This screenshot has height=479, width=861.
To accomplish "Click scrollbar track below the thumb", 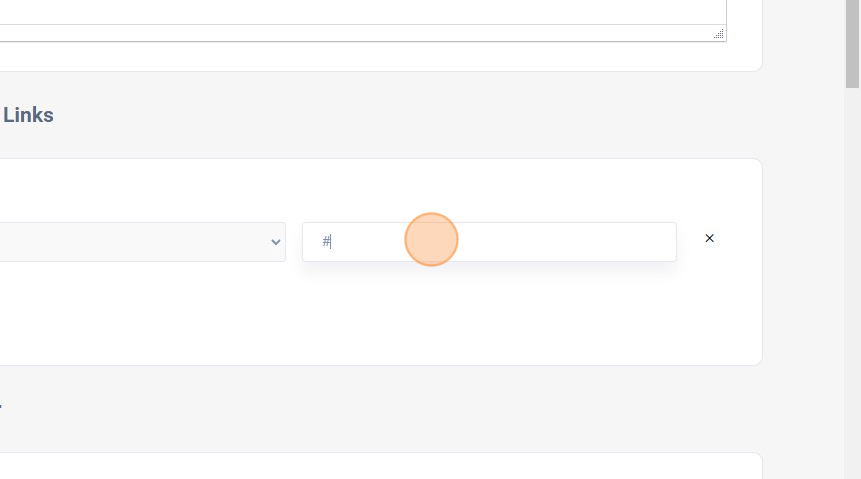I will 852,300.
